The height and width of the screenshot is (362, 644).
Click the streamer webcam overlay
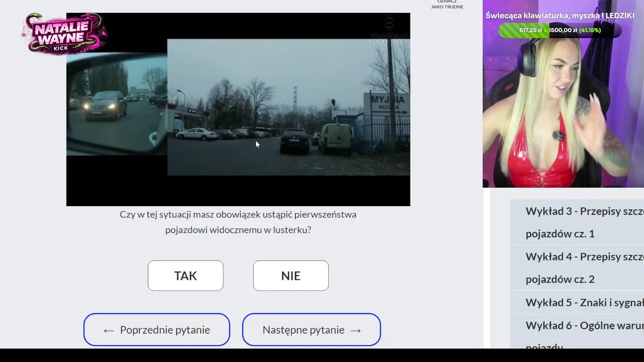[x=563, y=94]
